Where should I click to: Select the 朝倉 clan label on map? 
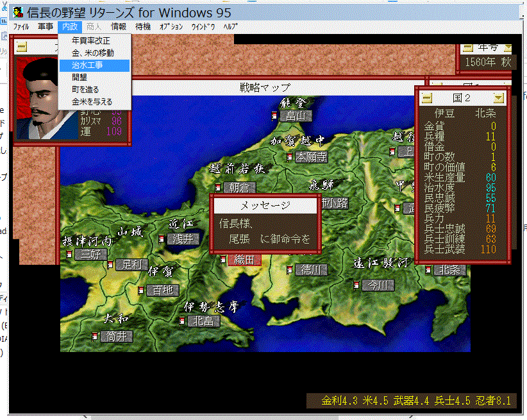click(240, 187)
